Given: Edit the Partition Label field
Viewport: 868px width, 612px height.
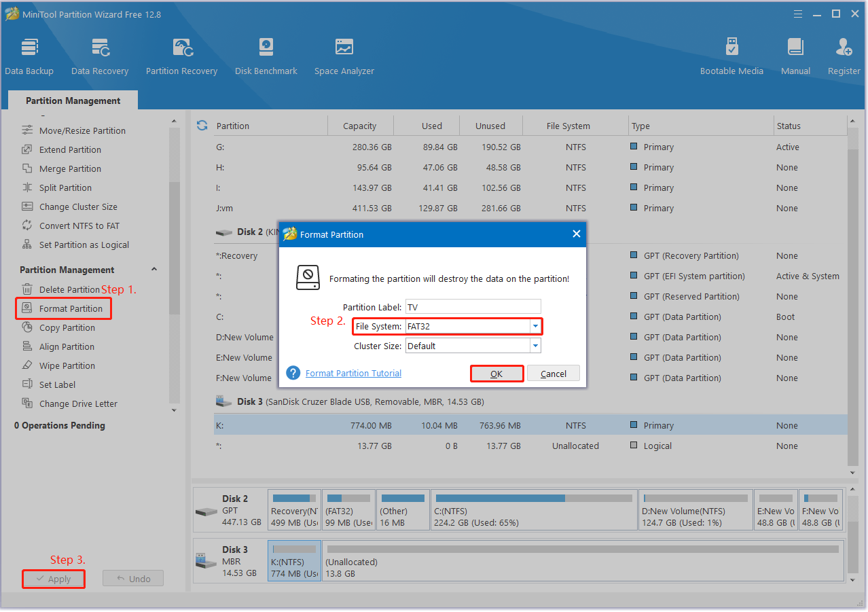Looking at the screenshot, I should pyautogui.click(x=473, y=307).
